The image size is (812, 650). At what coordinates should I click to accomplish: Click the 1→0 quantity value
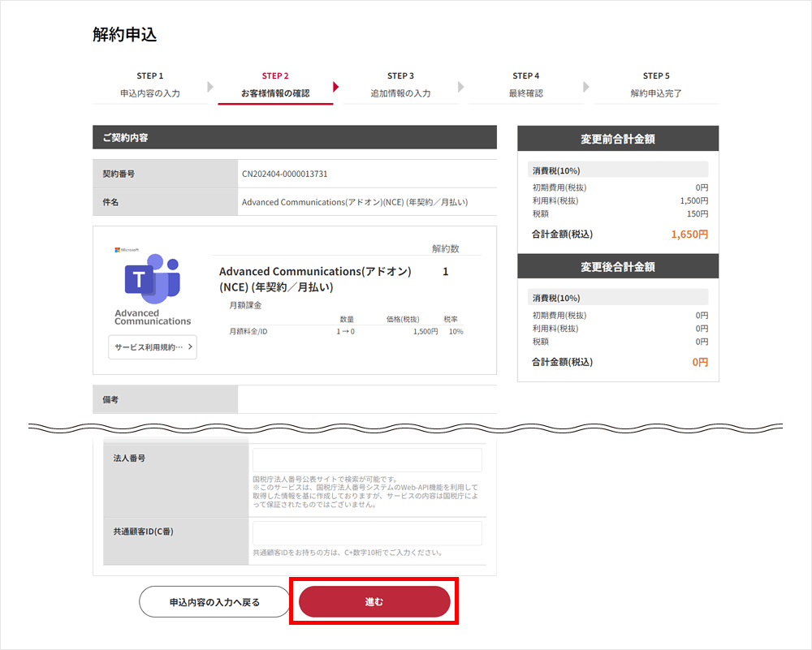coord(345,332)
